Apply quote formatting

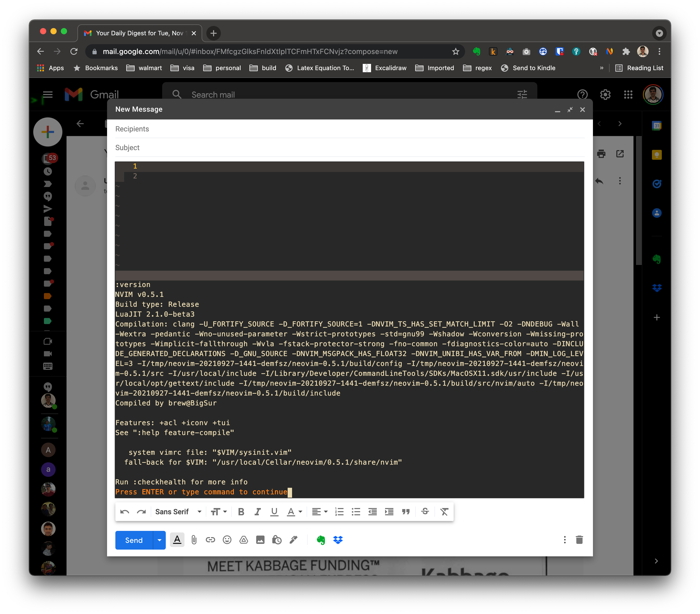click(406, 511)
